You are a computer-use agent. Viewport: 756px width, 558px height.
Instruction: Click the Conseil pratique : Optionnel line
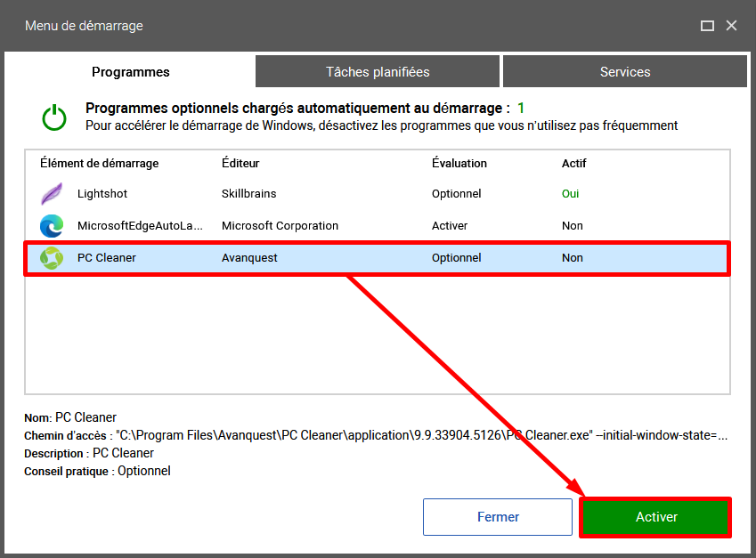tap(97, 472)
